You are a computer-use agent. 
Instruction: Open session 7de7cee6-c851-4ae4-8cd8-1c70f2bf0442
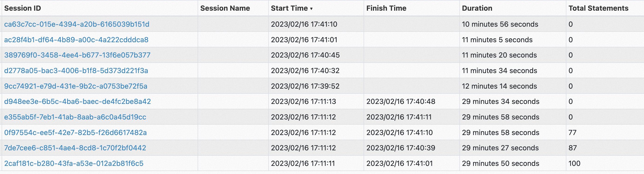[x=75, y=148]
